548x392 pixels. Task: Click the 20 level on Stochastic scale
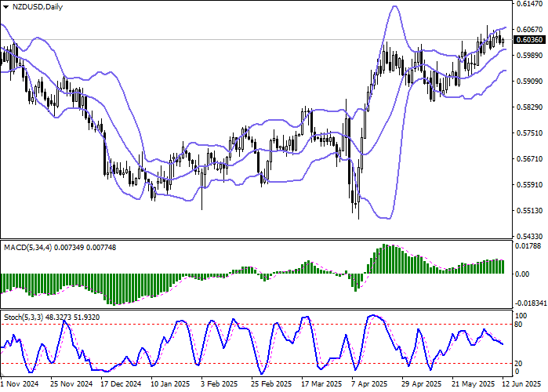[519, 363]
